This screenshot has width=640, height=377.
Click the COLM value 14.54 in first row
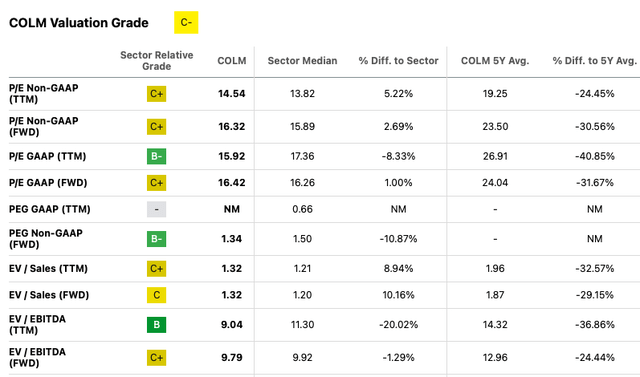(x=231, y=94)
